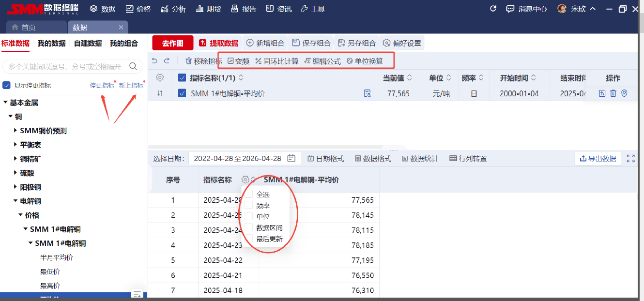The width and height of the screenshot is (644, 301).
Task: Check the 最后更新 option in popup
Action: tap(249, 239)
